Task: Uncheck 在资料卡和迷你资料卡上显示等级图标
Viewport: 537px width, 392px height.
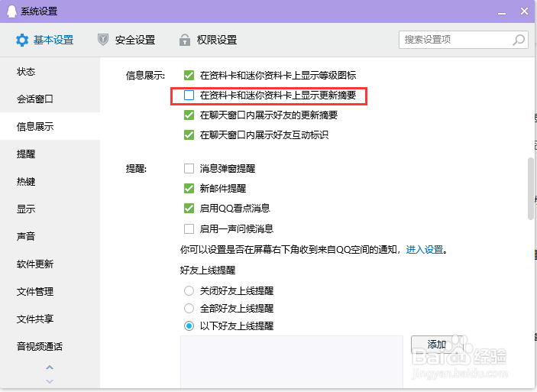Action: pyautogui.click(x=189, y=75)
